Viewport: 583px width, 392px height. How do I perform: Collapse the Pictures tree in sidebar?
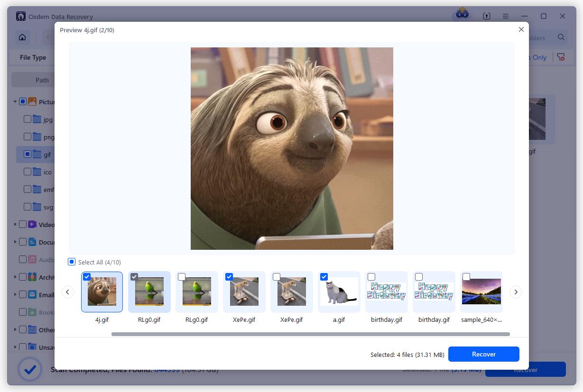(15, 101)
